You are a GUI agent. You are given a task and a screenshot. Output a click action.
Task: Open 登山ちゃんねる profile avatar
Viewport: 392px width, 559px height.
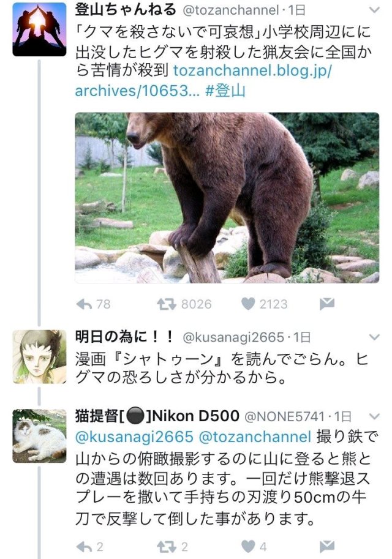click(39, 29)
